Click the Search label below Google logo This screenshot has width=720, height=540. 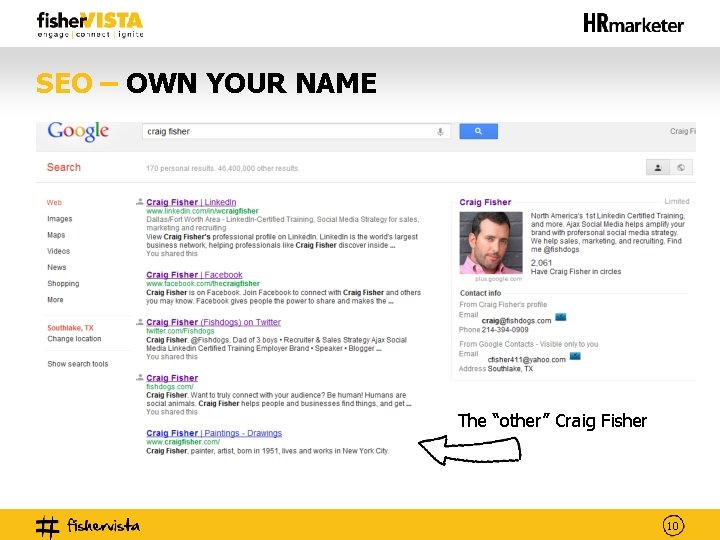point(64,167)
